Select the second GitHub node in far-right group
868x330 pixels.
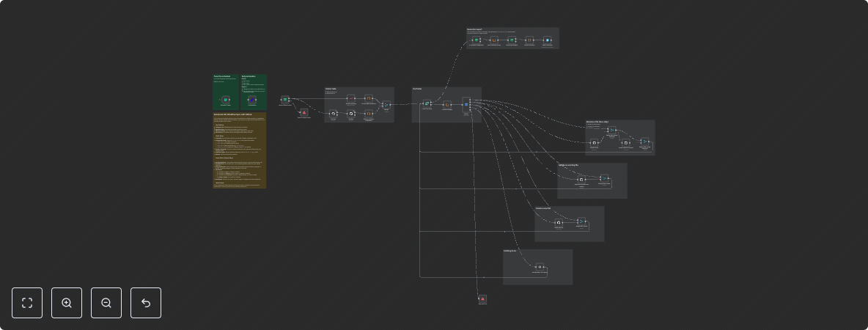point(626,142)
